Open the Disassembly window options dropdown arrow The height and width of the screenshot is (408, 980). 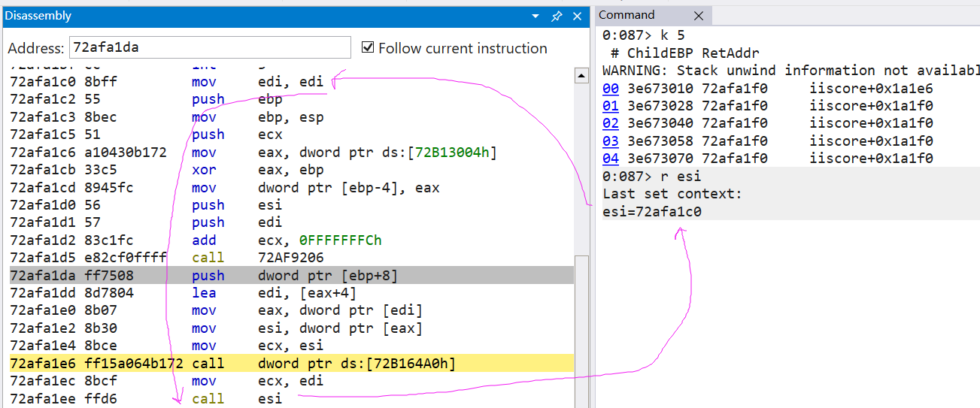(x=536, y=16)
